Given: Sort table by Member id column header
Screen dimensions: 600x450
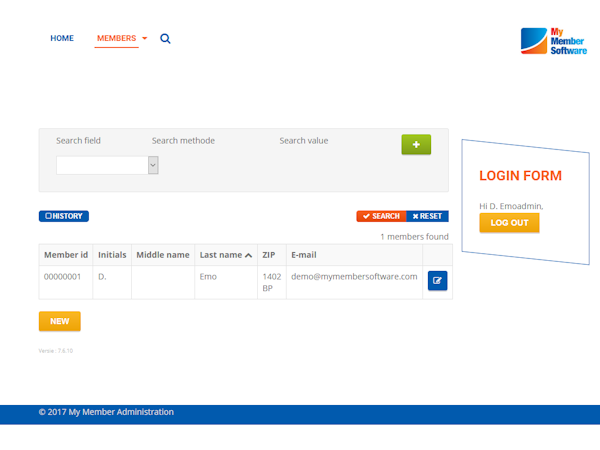Looking at the screenshot, I should coord(66,255).
